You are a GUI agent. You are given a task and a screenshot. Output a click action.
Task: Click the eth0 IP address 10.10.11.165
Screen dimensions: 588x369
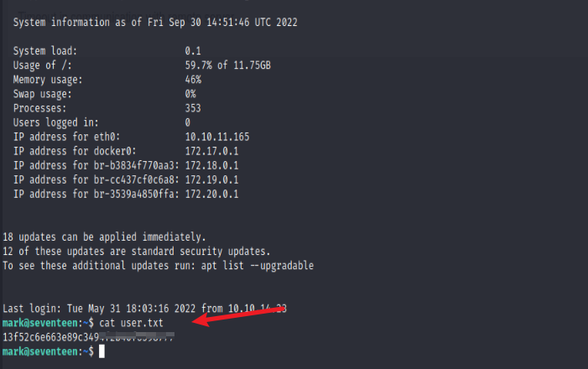tap(217, 136)
